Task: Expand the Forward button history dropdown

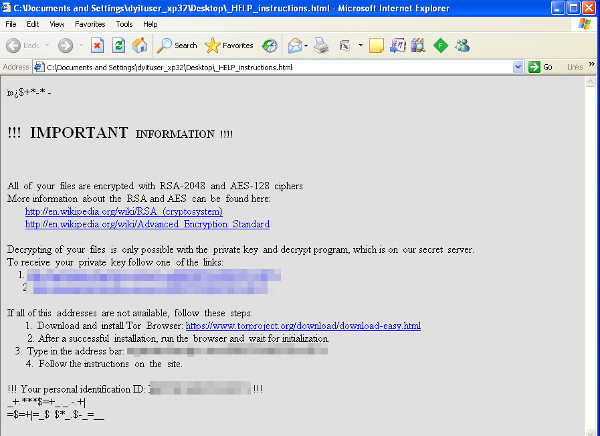Action: pos(80,45)
